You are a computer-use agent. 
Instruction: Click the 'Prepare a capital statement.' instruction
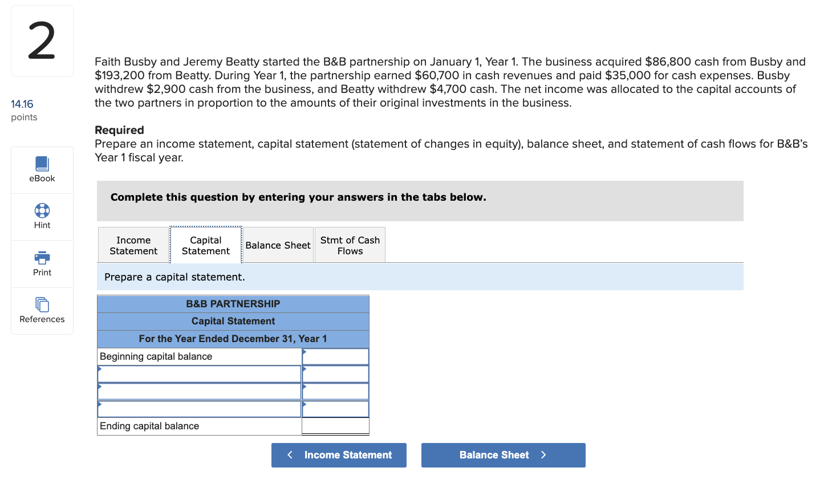[x=174, y=277]
